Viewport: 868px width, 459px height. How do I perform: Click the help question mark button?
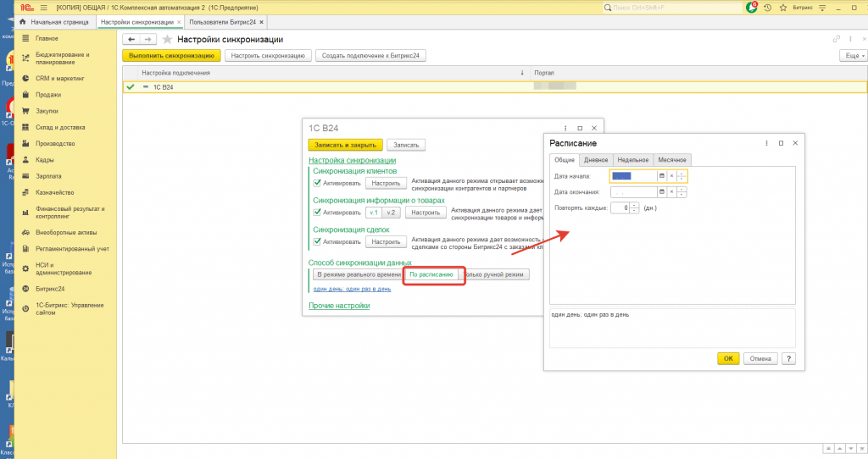point(788,358)
